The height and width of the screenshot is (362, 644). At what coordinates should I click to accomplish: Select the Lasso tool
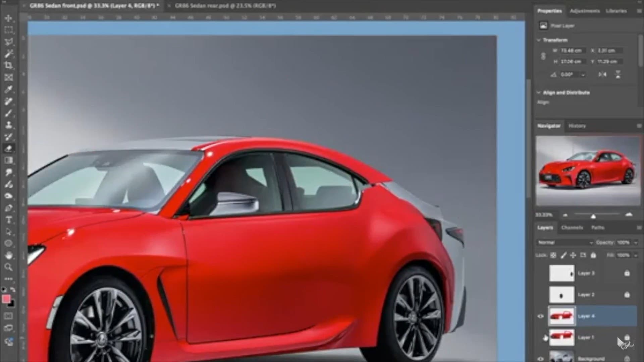pyautogui.click(x=9, y=42)
